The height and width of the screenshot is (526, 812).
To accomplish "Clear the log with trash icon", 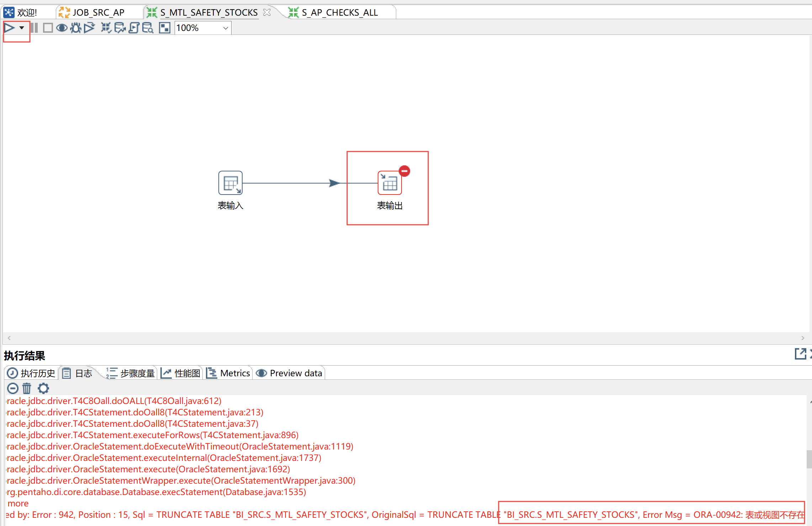I will tap(27, 388).
